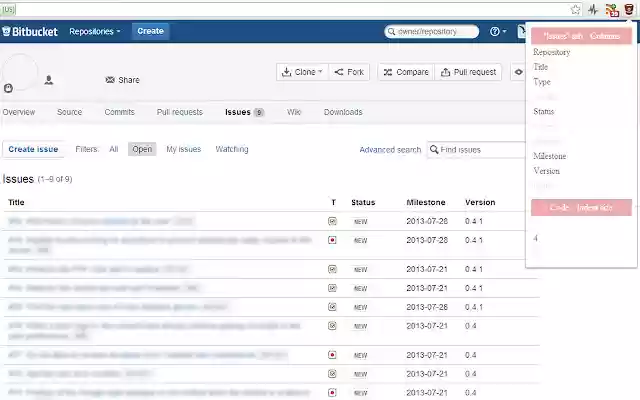640x400 pixels.
Task: Switch to the Downloads tab
Action: (343, 112)
